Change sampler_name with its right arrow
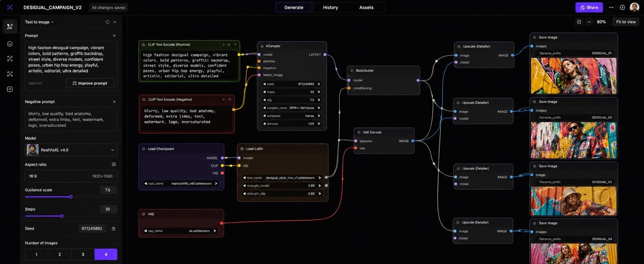The height and width of the screenshot is (264, 644). [319, 108]
